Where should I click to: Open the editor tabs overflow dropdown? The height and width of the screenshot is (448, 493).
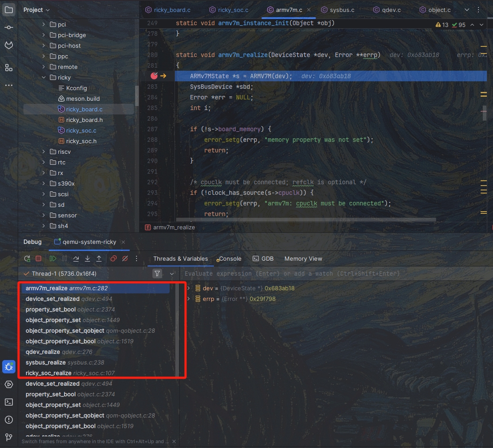pos(467,10)
